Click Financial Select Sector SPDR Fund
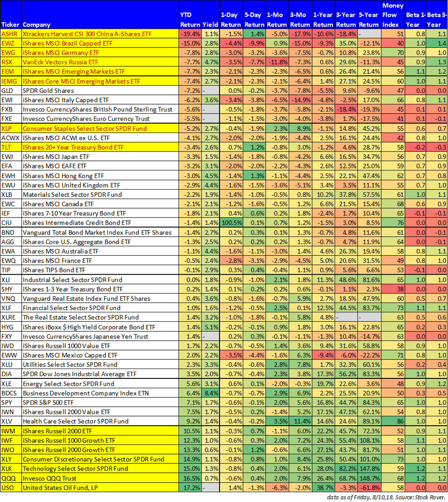448x502 pixels. pyautogui.click(x=72, y=308)
